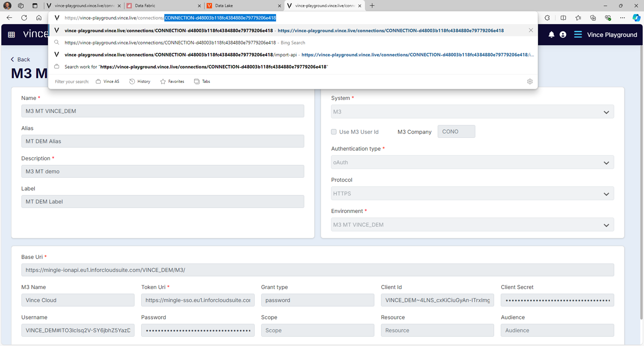Click the Vince Playground header label
Image resolution: width=644 pixels, height=346 pixels.
point(612,35)
